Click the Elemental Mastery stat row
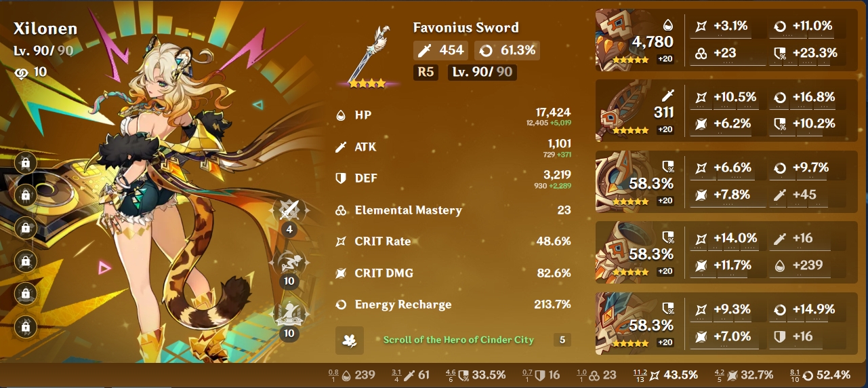Image resolution: width=868 pixels, height=388 pixels. [x=453, y=210]
